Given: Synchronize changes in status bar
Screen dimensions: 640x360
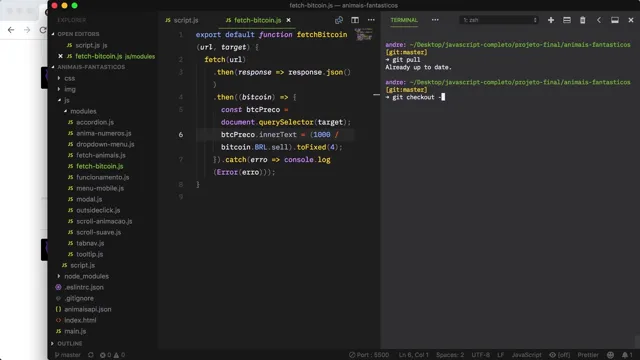Looking at the screenshot, I should tap(91, 355).
